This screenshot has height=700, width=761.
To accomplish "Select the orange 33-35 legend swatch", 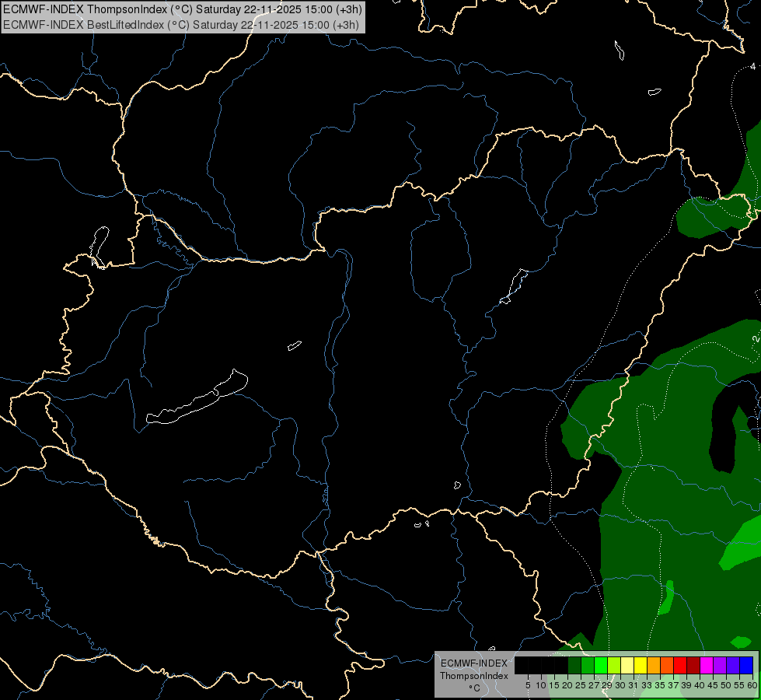I will (654, 665).
